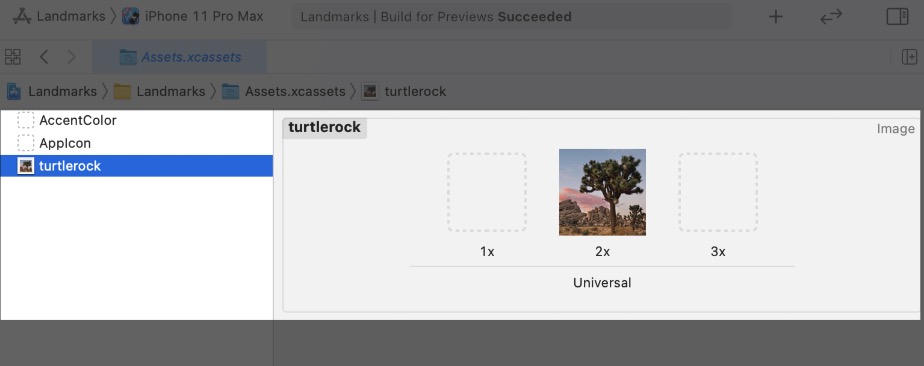Select AccentColor in the asset list

coord(137,120)
